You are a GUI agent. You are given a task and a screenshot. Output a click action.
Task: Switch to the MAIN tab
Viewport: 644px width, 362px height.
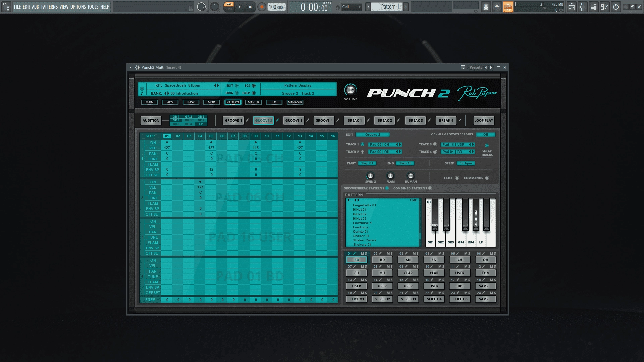click(x=149, y=102)
